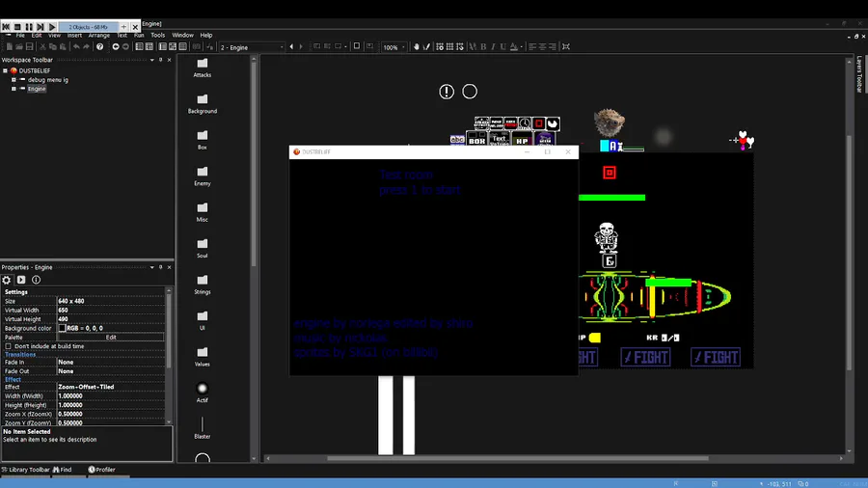Image resolution: width=868 pixels, height=488 pixels.
Task: Open the Storyboard editor icon
Action: pyautogui.click(x=140, y=47)
